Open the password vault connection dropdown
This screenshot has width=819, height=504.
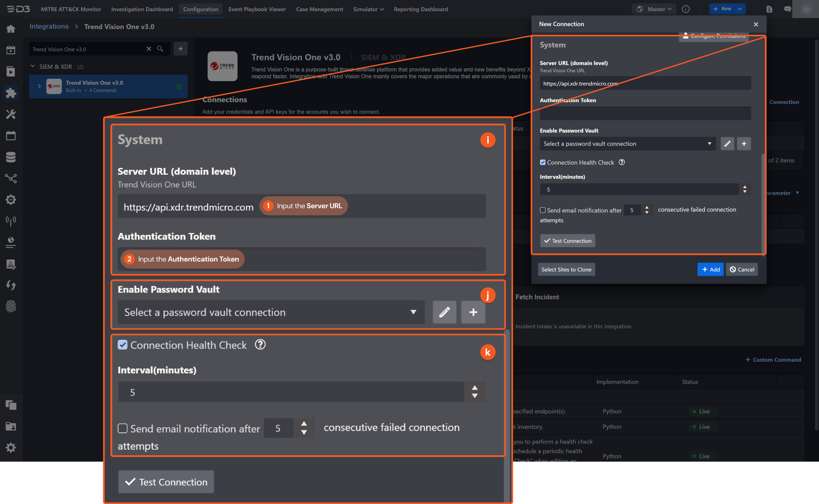click(628, 143)
